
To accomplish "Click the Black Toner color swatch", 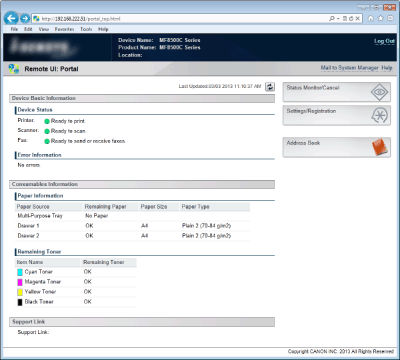I will pyautogui.click(x=20, y=302).
